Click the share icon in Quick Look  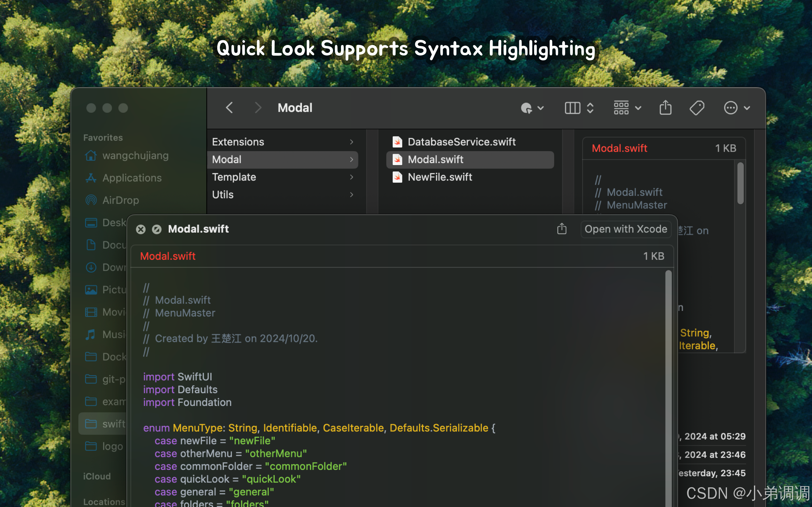(x=562, y=229)
